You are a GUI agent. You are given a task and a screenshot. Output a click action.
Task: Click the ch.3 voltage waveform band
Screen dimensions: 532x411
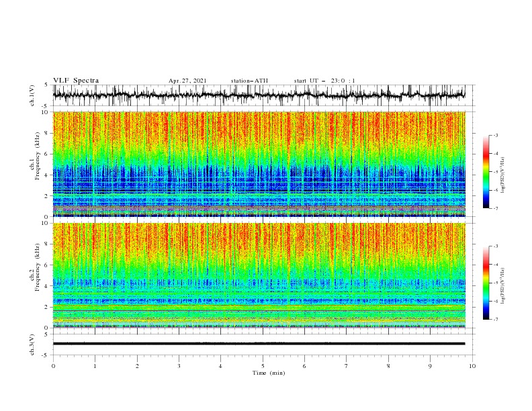point(259,344)
